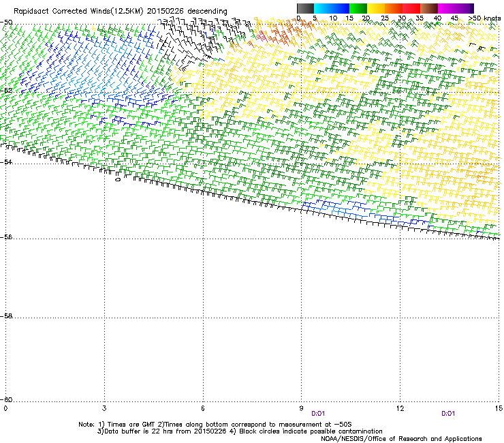The image size is (504, 443).
Task: Click the green 15-20 knots legend swatch
Action: [358, 8]
